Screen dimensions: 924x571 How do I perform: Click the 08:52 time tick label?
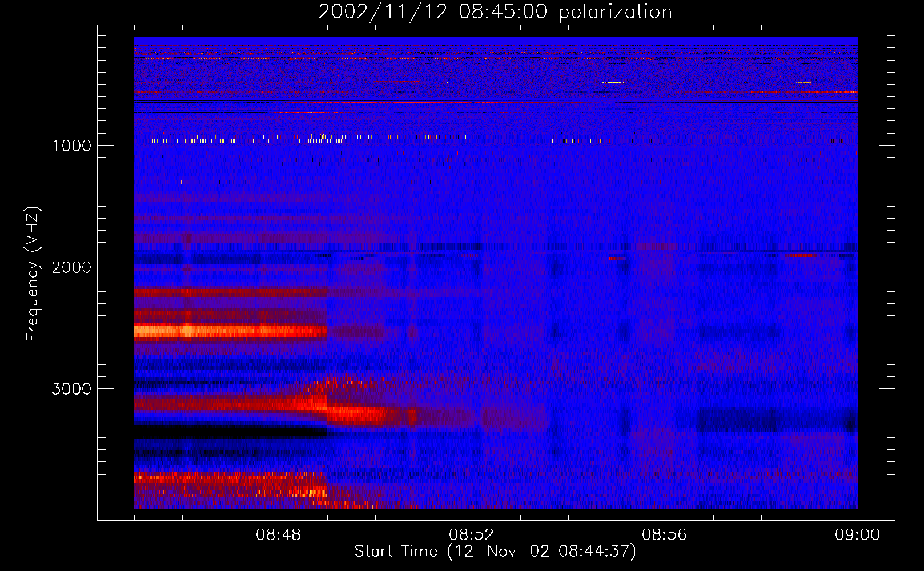pyautogui.click(x=472, y=535)
